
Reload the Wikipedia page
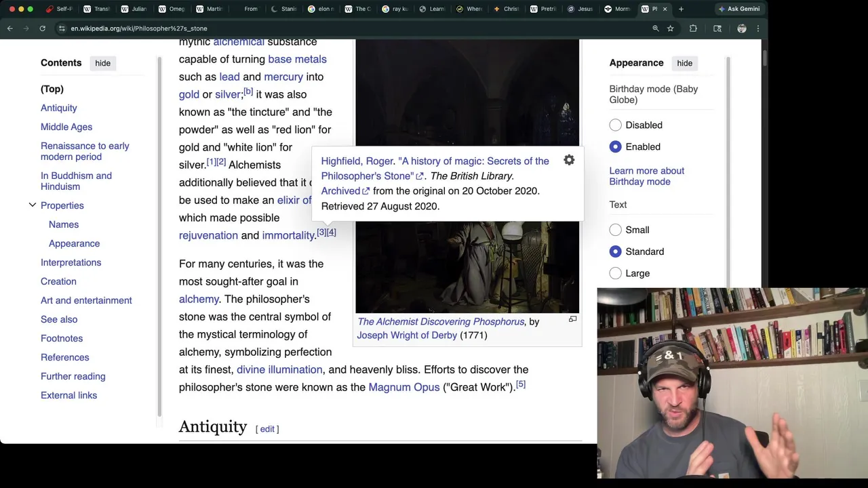click(42, 28)
